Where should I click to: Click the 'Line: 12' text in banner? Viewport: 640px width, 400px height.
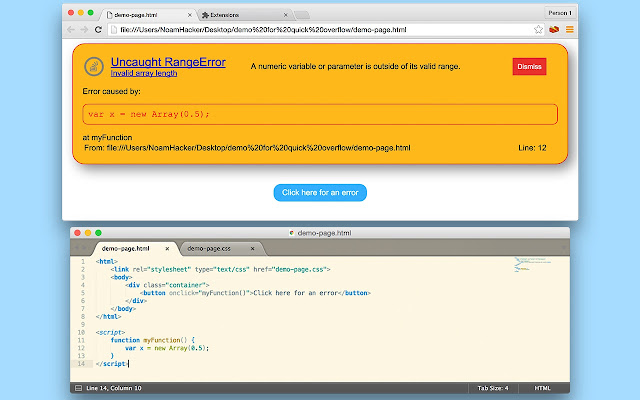coord(532,148)
